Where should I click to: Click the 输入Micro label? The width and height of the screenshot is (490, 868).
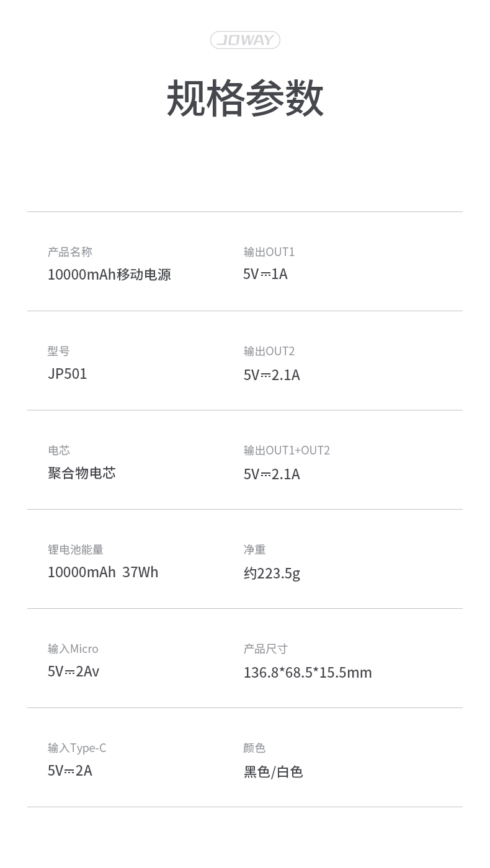73,649
